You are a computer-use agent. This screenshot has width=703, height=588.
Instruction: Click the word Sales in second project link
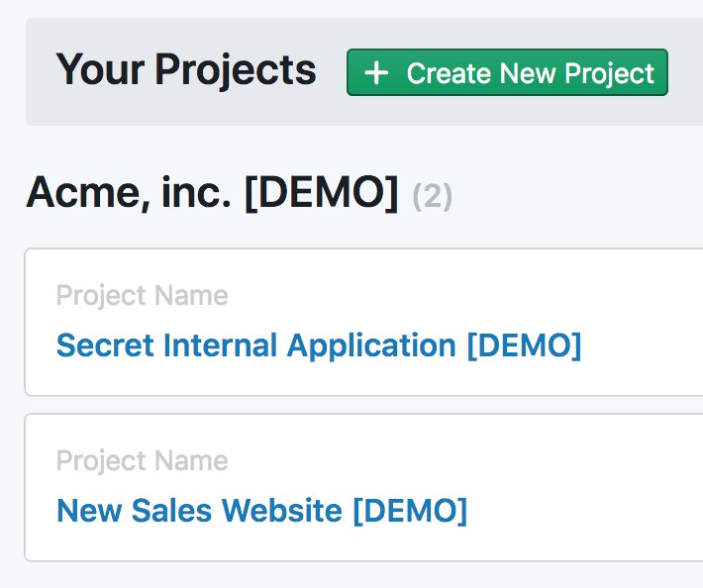tap(171, 511)
